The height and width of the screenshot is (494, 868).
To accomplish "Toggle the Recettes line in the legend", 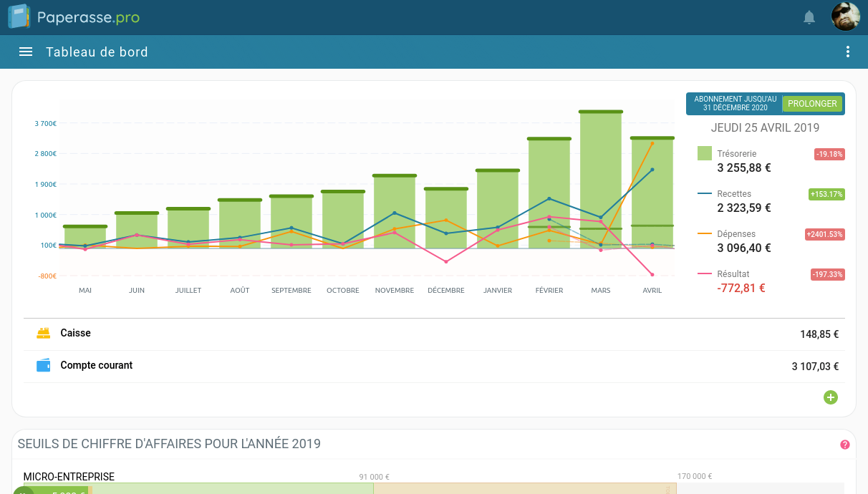I will 734,194.
